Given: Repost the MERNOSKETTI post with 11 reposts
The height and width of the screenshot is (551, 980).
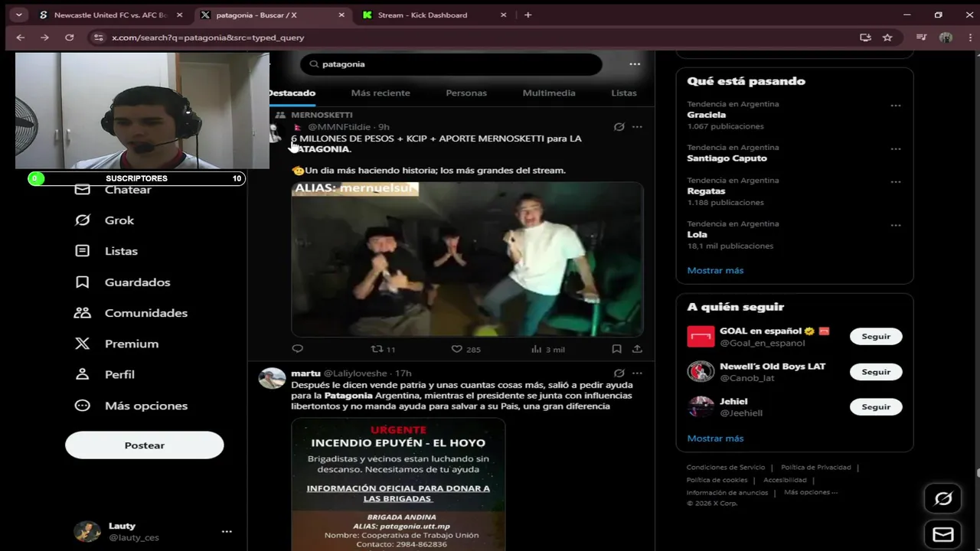Looking at the screenshot, I should 383,349.
